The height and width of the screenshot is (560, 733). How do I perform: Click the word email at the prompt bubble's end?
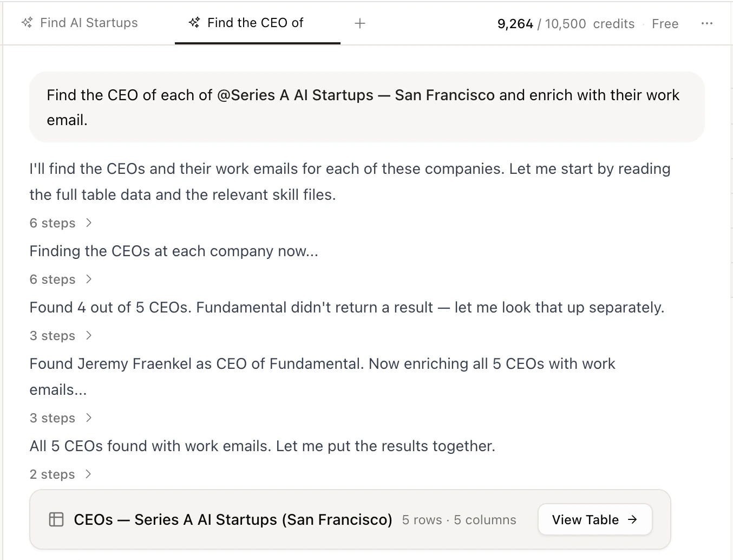tap(66, 120)
